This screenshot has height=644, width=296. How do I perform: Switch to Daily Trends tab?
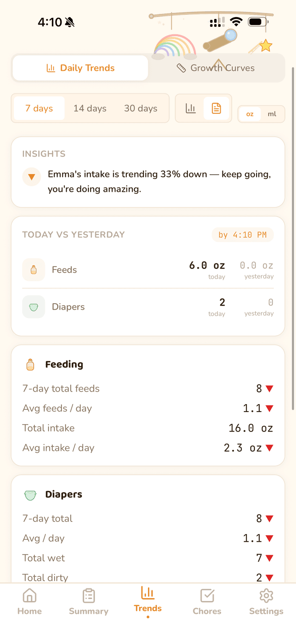coord(80,68)
